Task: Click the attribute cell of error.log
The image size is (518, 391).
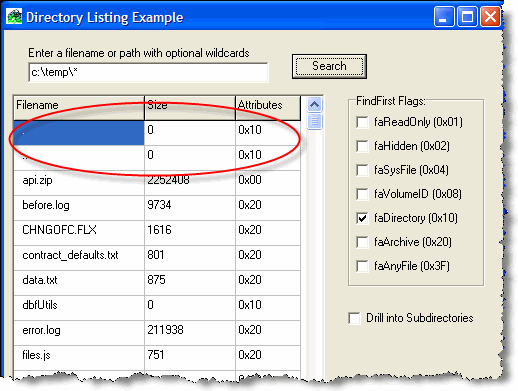Action: [x=268, y=333]
